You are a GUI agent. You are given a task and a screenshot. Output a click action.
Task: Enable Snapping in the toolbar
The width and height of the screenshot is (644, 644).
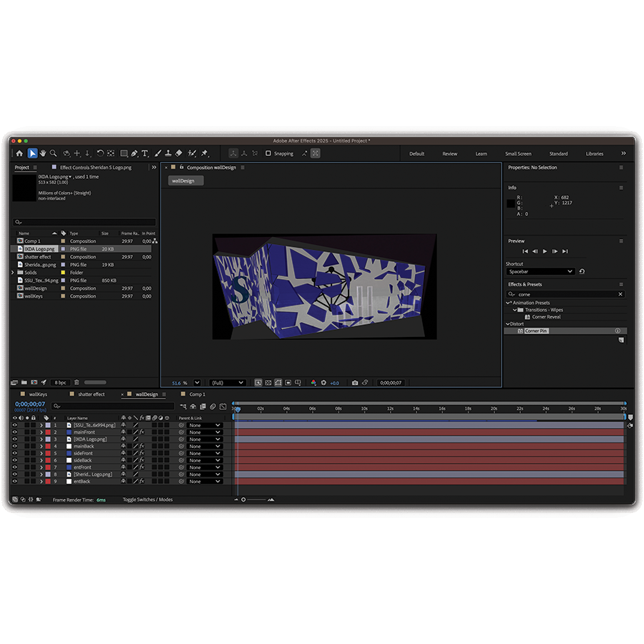point(268,153)
